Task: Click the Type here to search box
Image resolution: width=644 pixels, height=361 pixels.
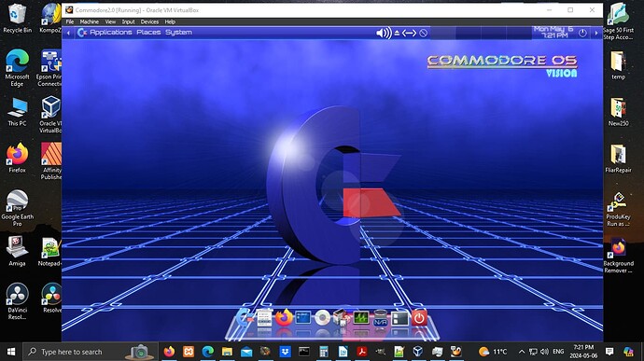Action: pyautogui.click(x=91, y=352)
